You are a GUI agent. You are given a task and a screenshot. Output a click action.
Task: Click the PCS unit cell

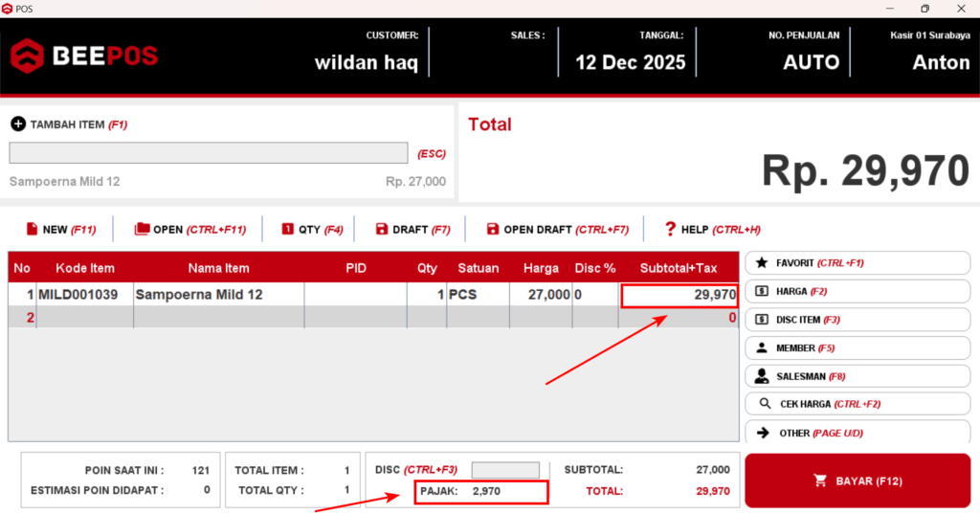click(479, 295)
